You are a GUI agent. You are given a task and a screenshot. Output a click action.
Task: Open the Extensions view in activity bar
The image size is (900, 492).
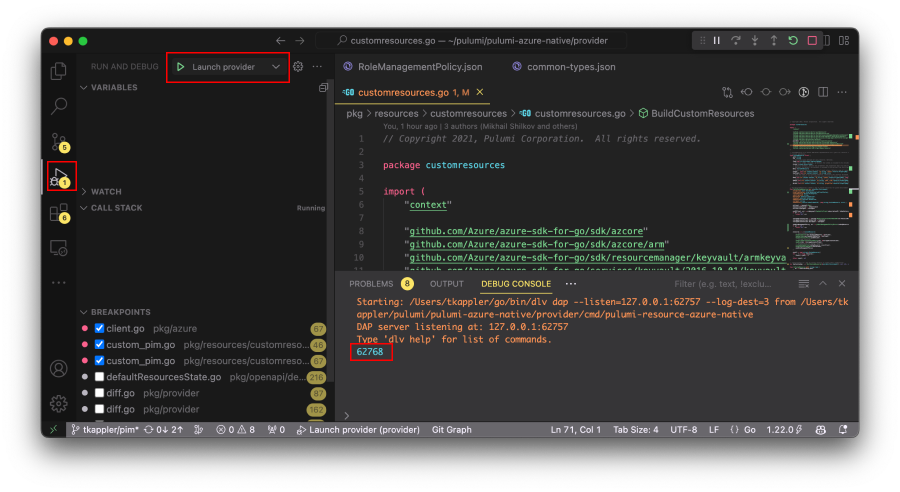click(x=60, y=212)
